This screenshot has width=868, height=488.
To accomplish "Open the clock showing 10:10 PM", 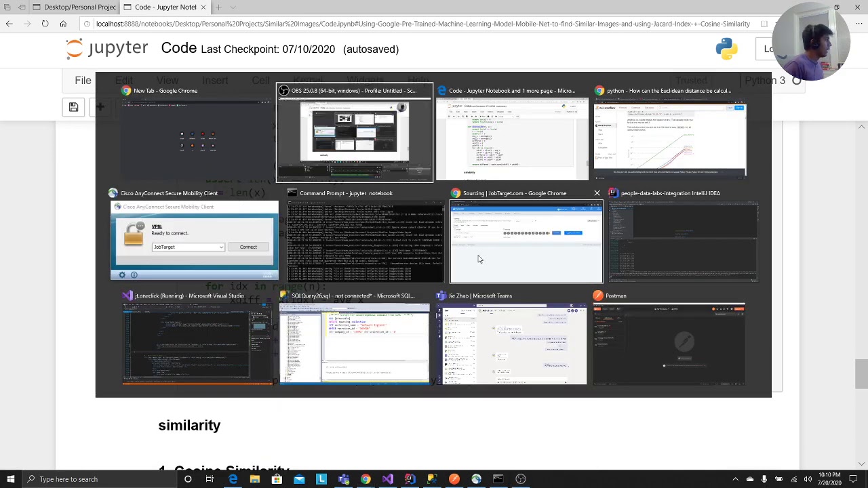I will click(828, 479).
